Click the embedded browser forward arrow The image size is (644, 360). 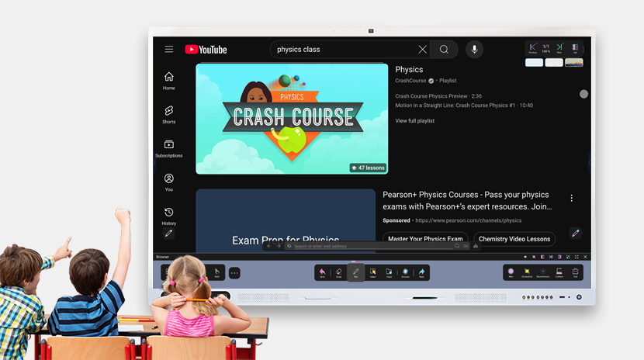click(x=279, y=246)
